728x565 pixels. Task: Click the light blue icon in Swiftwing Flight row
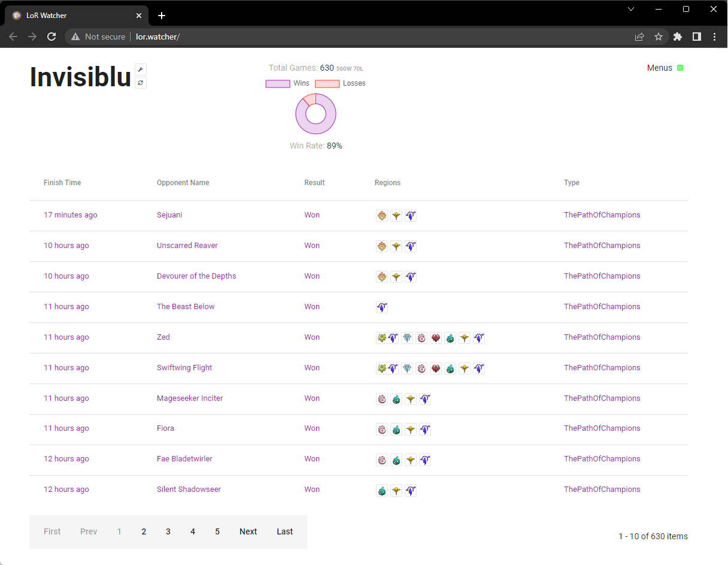(x=407, y=368)
